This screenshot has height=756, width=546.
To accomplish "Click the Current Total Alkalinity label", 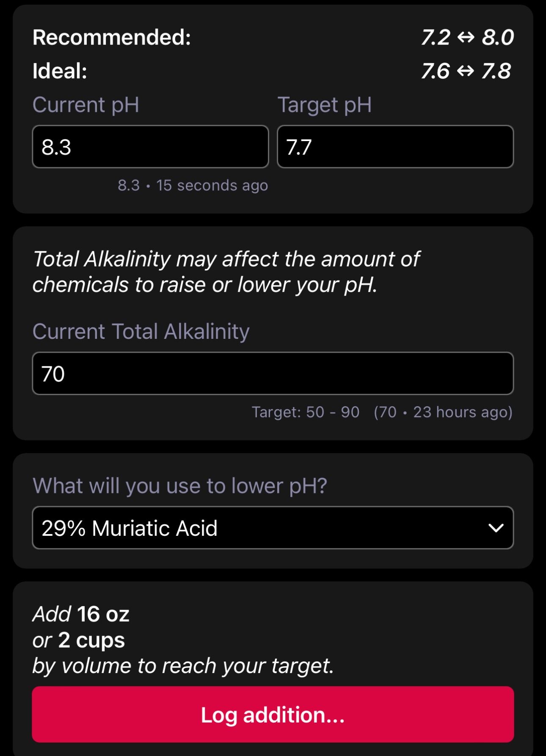I will (x=141, y=331).
